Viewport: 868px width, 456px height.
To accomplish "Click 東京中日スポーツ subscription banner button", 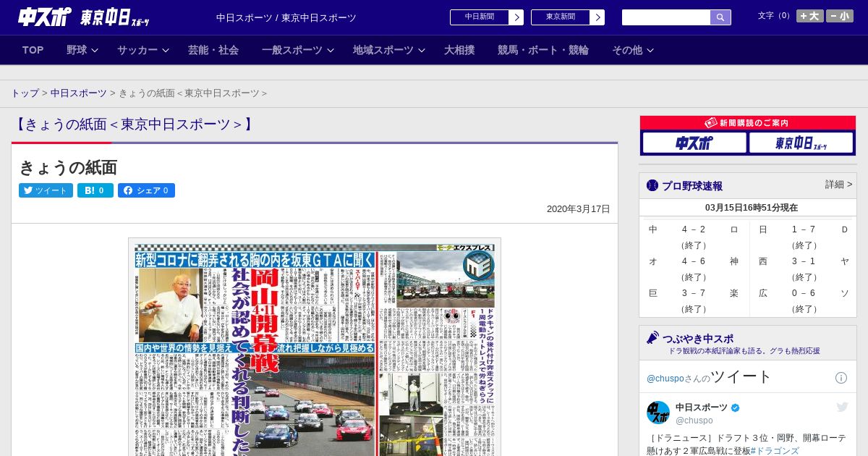I will point(801,143).
